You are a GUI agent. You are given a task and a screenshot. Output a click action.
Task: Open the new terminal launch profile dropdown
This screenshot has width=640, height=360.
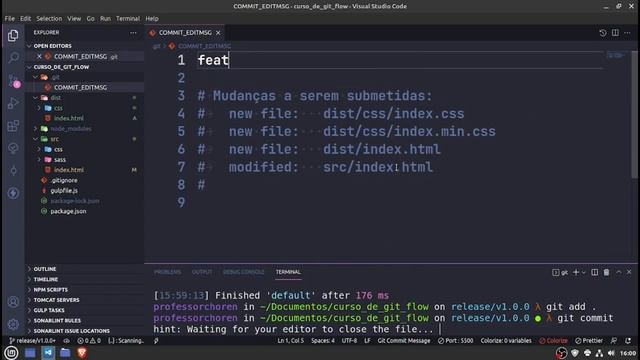584,272
